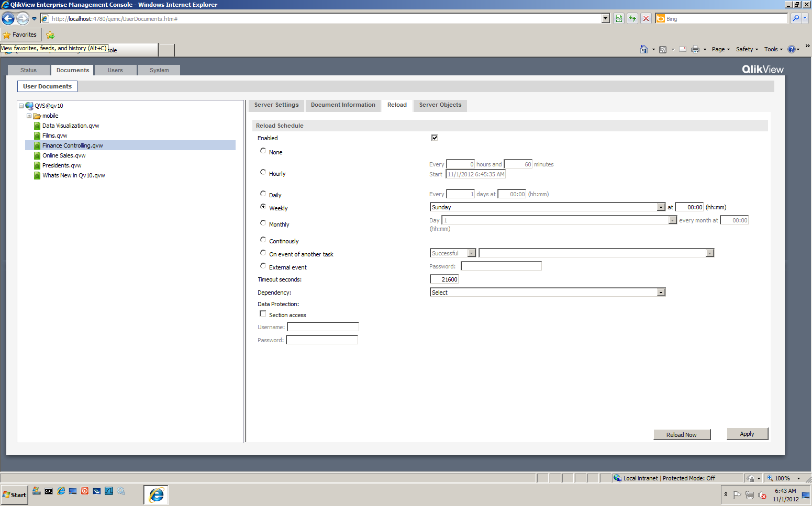Switch to the Status tab
The height and width of the screenshot is (506, 812).
(x=29, y=70)
